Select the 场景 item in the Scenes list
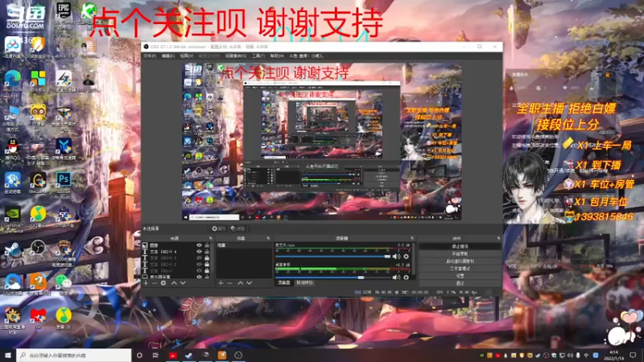Screen dimensions: 644x362 (244, 245)
